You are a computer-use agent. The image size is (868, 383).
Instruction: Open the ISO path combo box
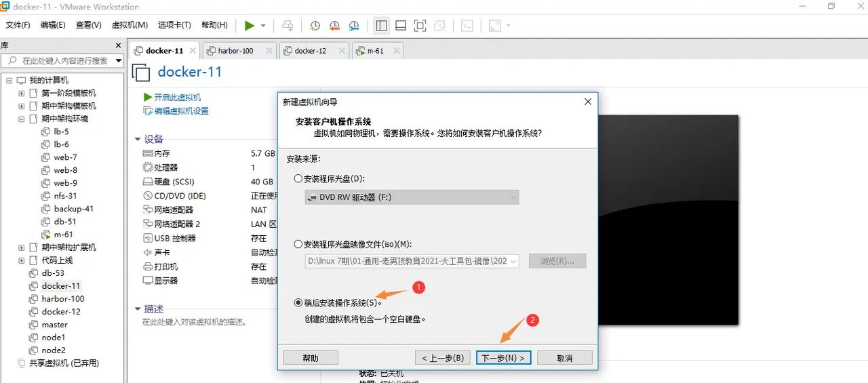point(412,261)
